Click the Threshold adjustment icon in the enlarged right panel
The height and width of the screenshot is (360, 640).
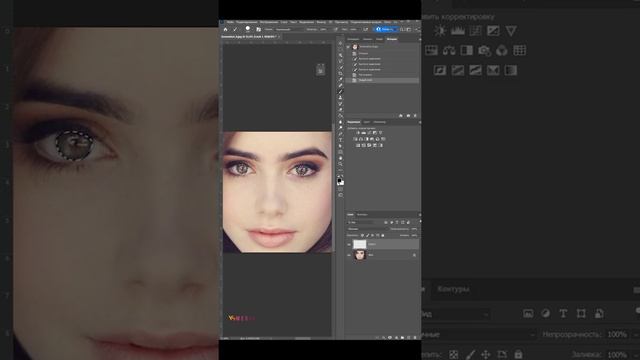(475, 70)
